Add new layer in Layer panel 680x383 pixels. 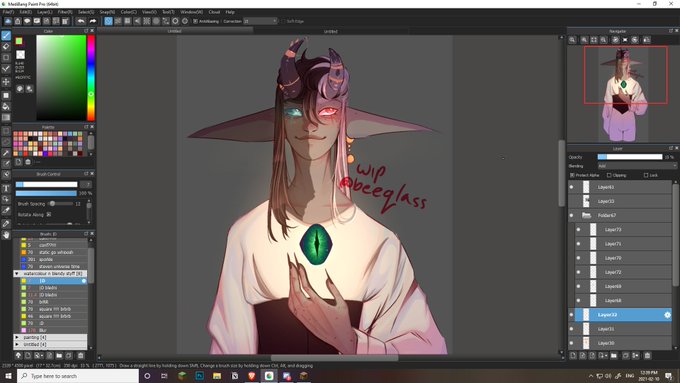click(573, 356)
